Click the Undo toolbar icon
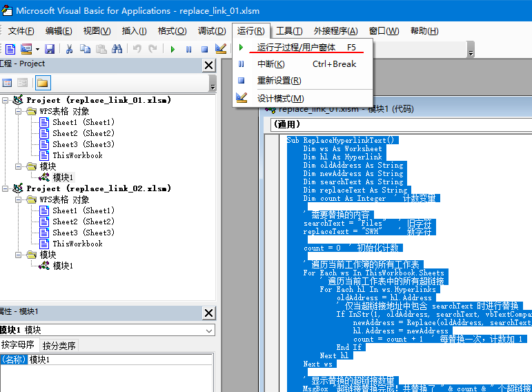Screen dimensions: 532x392 coord(137,49)
